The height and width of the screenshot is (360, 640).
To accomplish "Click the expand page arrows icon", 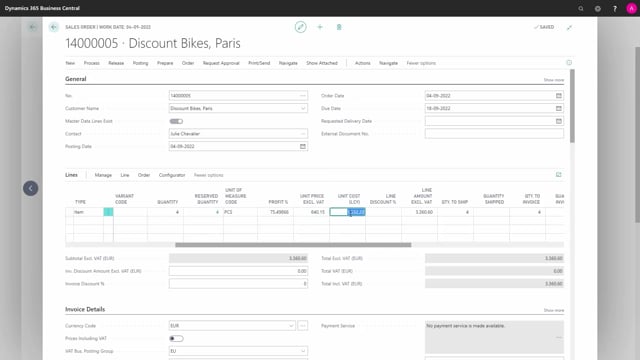I will coord(569,27).
